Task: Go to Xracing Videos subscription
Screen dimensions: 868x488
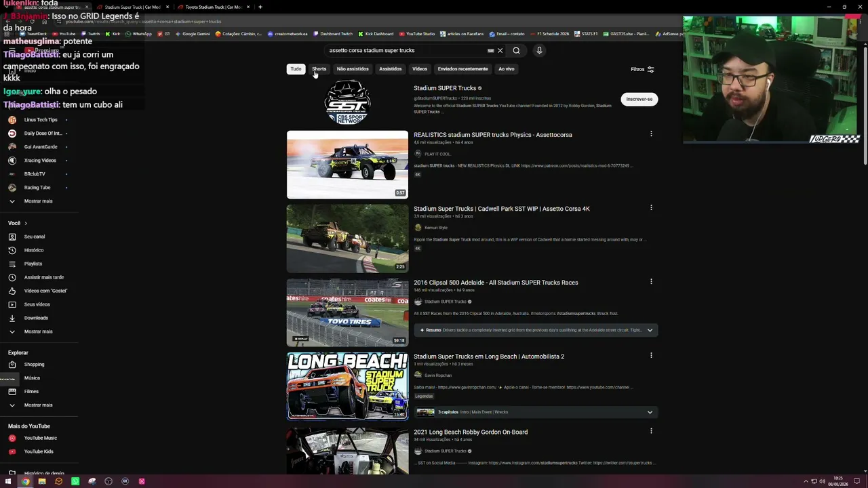Action: click(x=40, y=161)
